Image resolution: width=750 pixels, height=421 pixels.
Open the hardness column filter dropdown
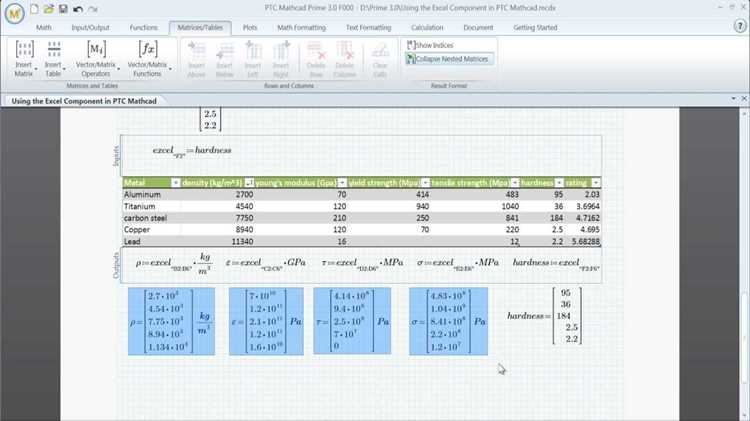[559, 183]
